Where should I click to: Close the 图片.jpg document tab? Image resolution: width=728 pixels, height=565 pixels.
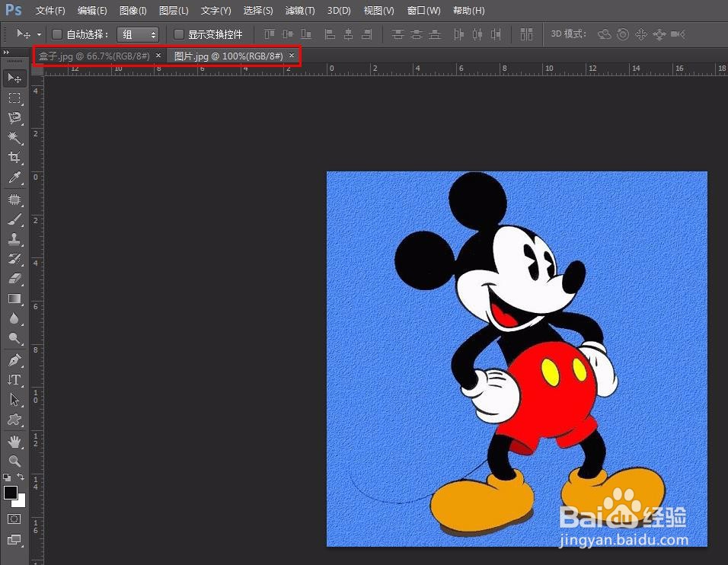coord(292,56)
